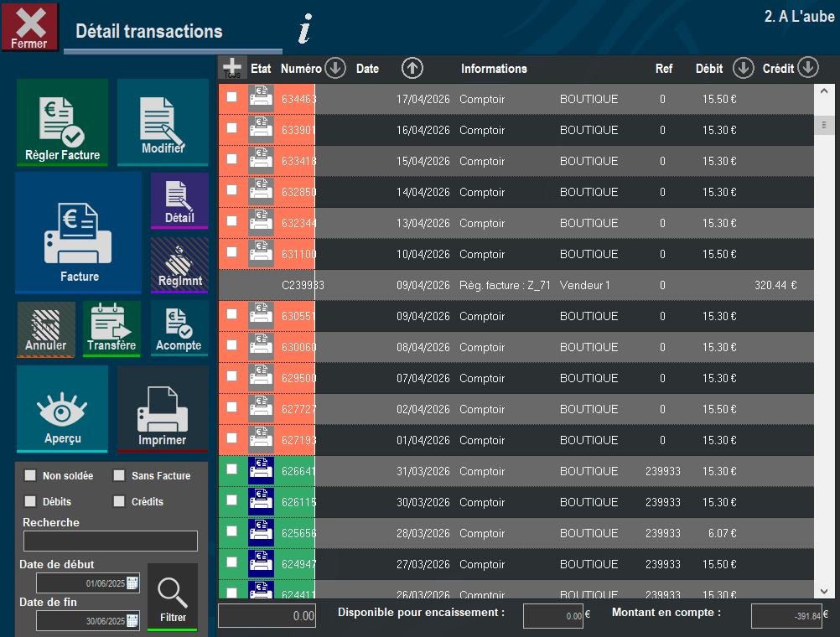Enable the Non soldée checkbox
Image resolution: width=840 pixels, height=637 pixels.
click(30, 475)
